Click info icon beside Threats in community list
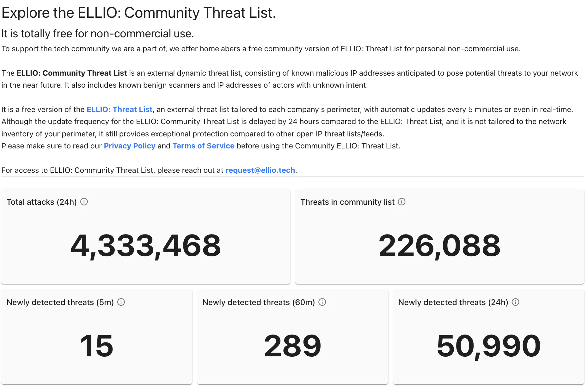588x388 pixels. 402,202
